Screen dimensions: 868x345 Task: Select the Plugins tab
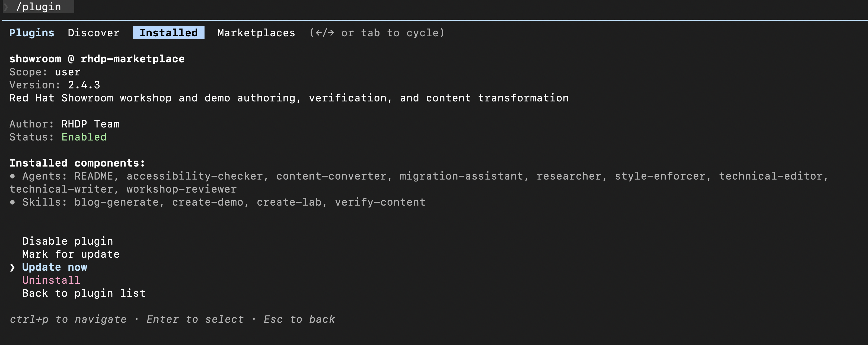click(x=32, y=33)
